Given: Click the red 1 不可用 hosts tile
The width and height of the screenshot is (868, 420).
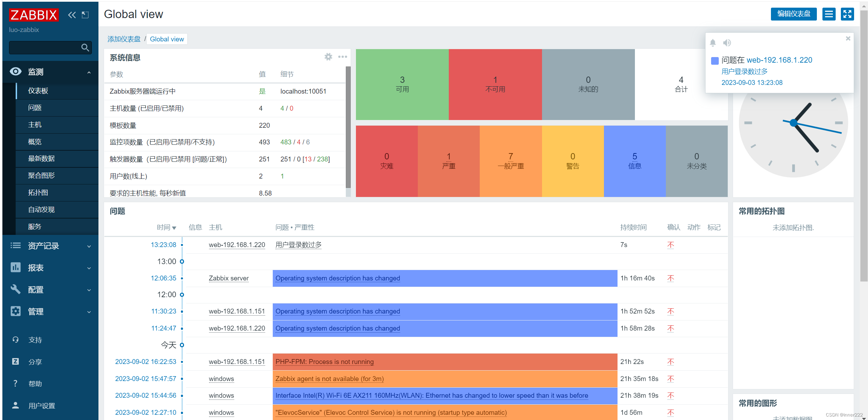Looking at the screenshot, I should tap(495, 85).
